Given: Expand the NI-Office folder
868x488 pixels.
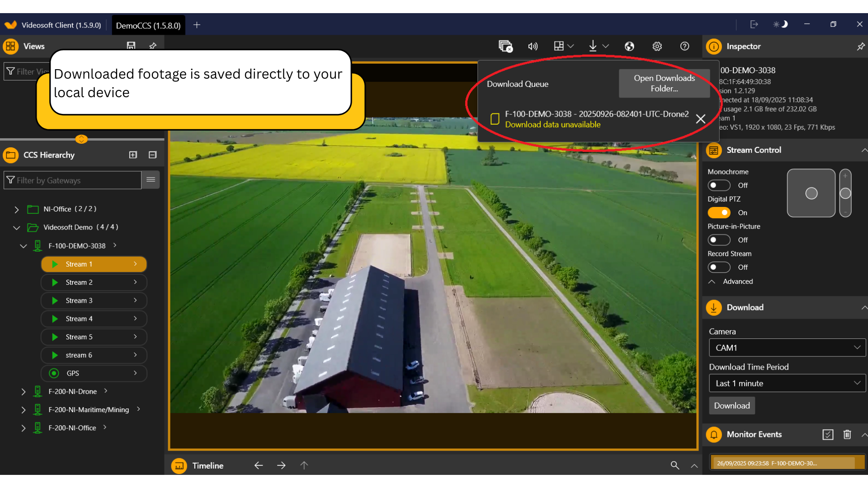Looking at the screenshot, I should 17,209.
